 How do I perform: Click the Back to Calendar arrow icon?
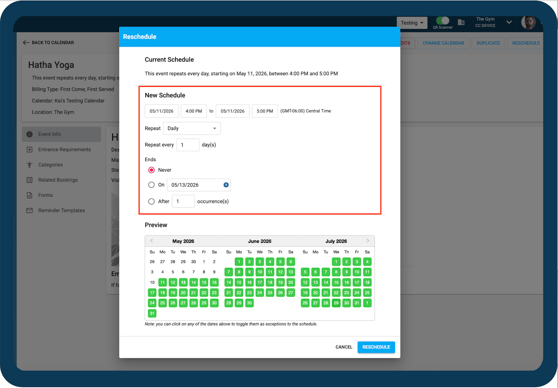[x=26, y=42]
